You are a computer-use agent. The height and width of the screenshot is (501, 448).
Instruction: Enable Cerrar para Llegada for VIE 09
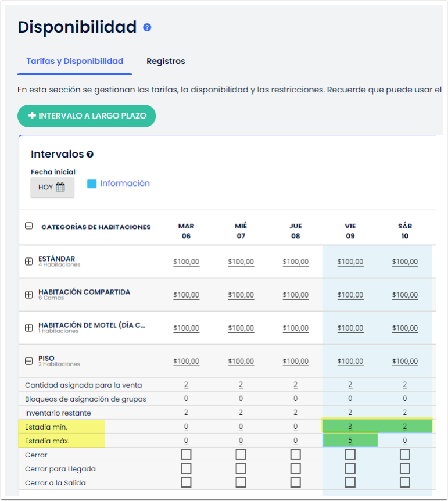350,468
